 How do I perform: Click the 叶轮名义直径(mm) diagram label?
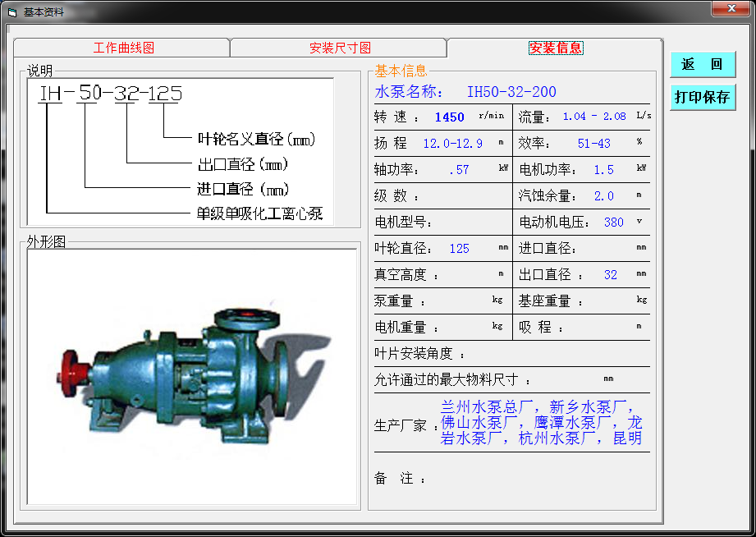pos(256,139)
